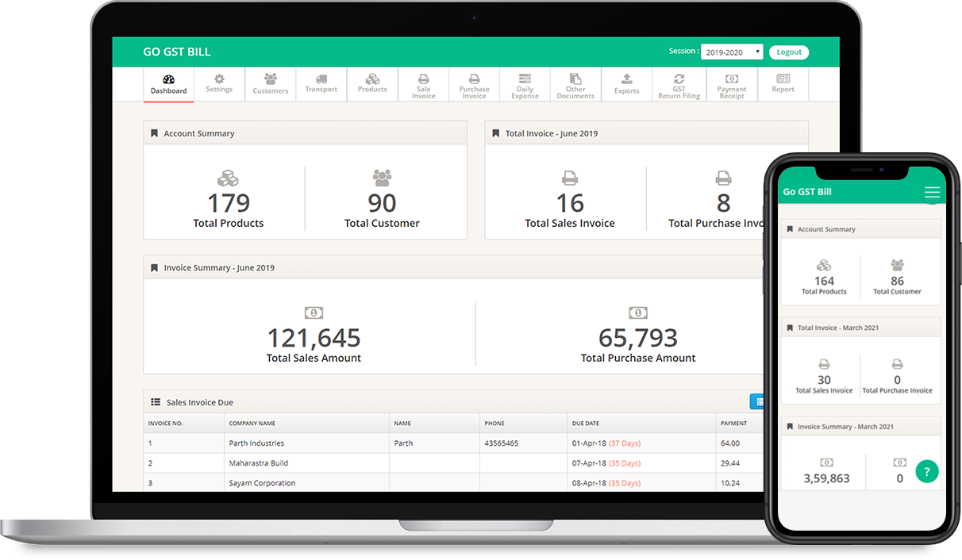Click the blue list button in Sales Invoice Due

(757, 402)
